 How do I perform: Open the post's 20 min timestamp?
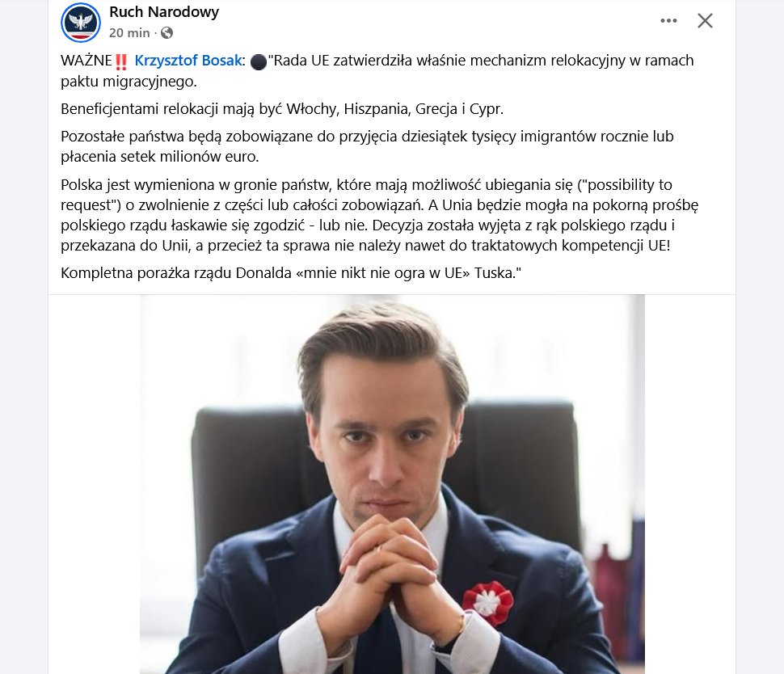coord(129,33)
